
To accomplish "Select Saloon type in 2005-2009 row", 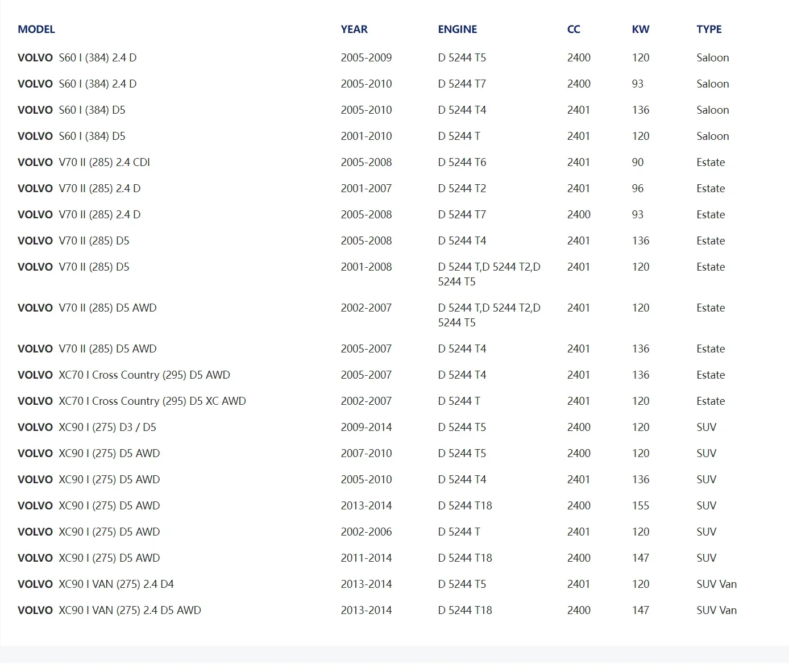I will [713, 57].
